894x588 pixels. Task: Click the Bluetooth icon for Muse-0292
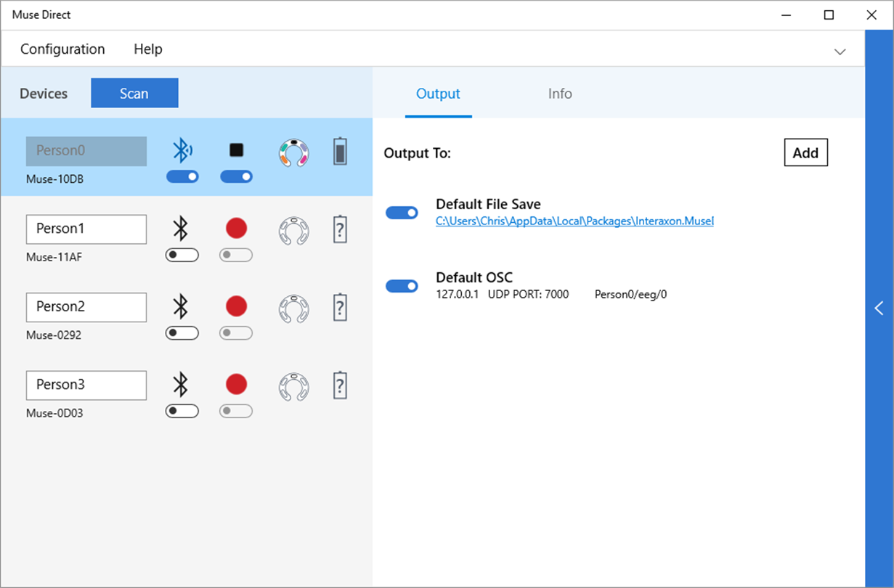(181, 306)
